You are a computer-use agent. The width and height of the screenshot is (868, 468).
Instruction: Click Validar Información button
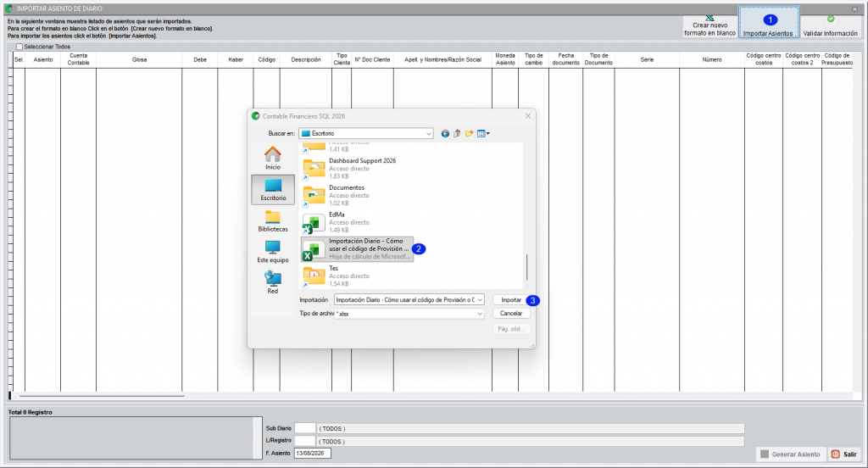click(830, 25)
